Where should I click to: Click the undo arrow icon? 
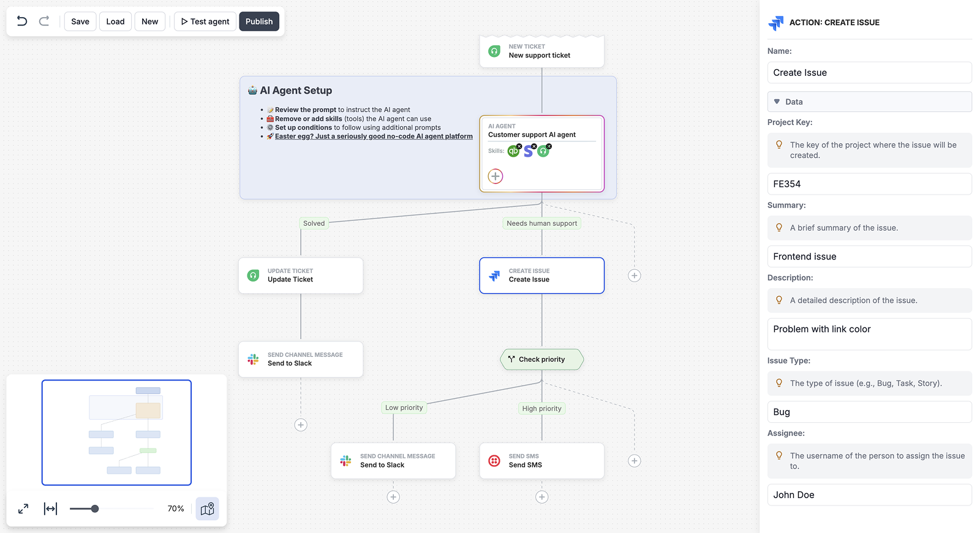coord(22,21)
